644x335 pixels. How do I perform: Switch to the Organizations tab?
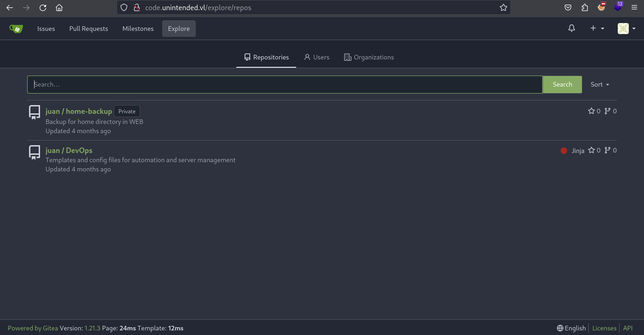click(x=369, y=58)
